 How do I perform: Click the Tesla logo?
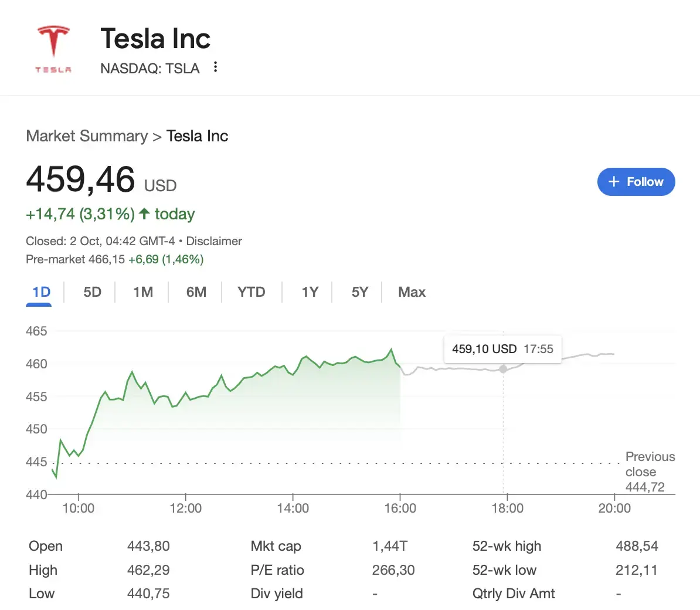click(x=53, y=47)
